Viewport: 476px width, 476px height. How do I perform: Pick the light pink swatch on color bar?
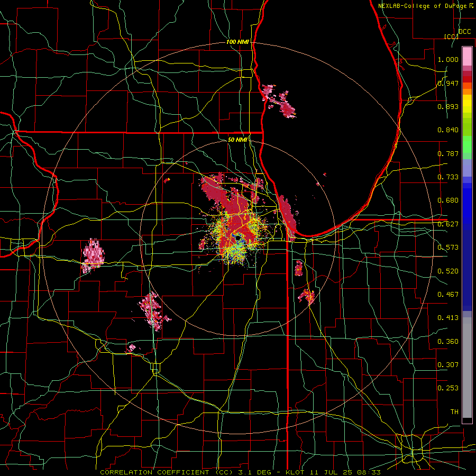tap(467, 56)
